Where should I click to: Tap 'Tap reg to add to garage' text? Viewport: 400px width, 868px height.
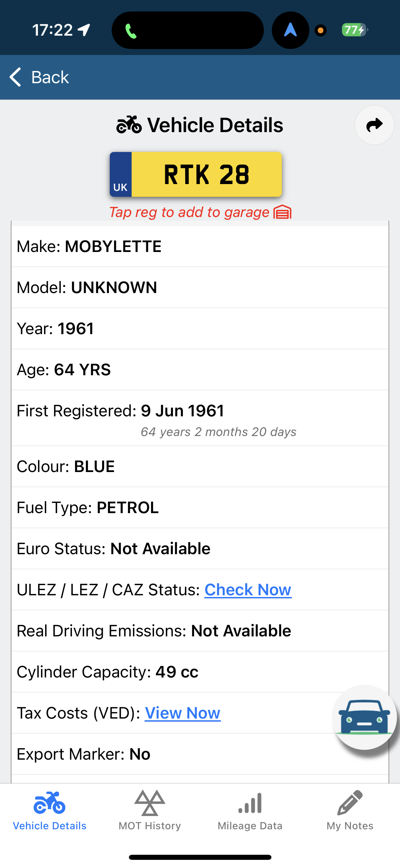[x=189, y=212]
